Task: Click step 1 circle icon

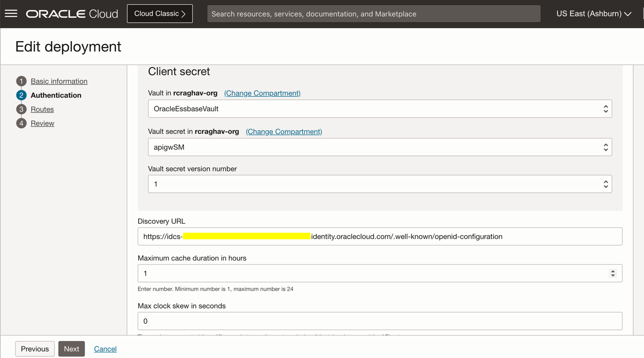Action: (21, 81)
